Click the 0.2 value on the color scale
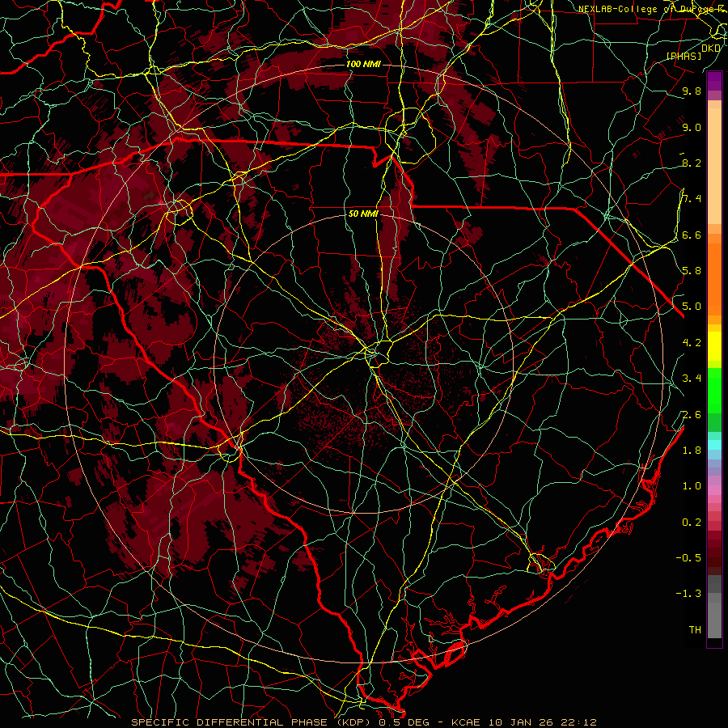Screen dimensions: 728x728 692,523
